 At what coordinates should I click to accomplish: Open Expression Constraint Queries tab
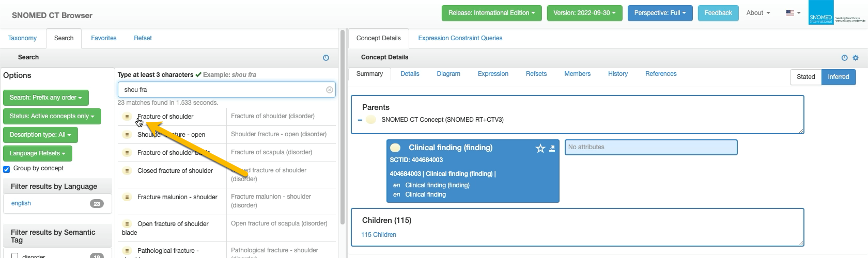pyautogui.click(x=460, y=38)
